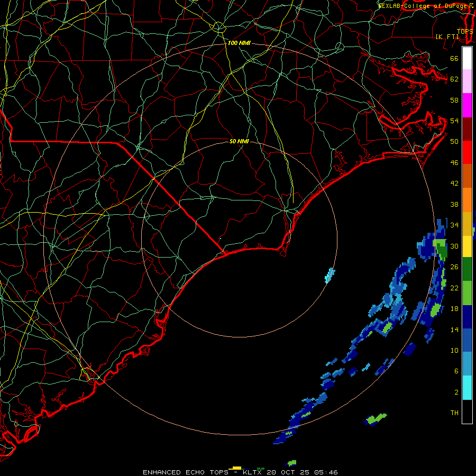Screen dimensions: 476x476
Task: Click the cyan band near the legend bottom
Action: click(467, 388)
